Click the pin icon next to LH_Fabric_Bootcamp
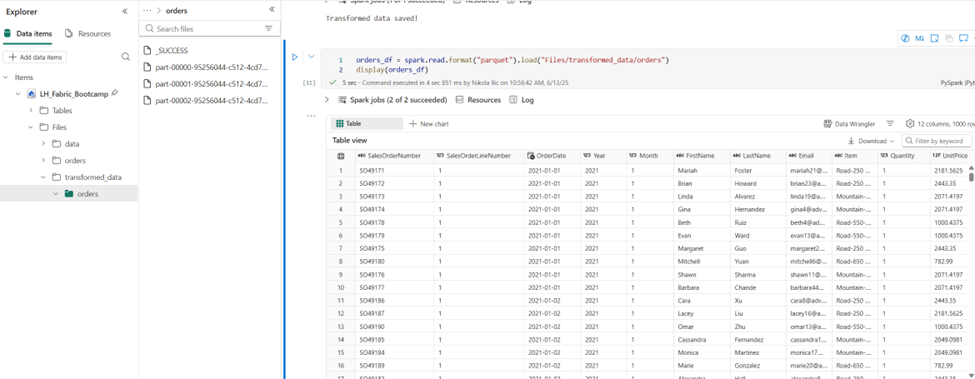 pos(114,93)
